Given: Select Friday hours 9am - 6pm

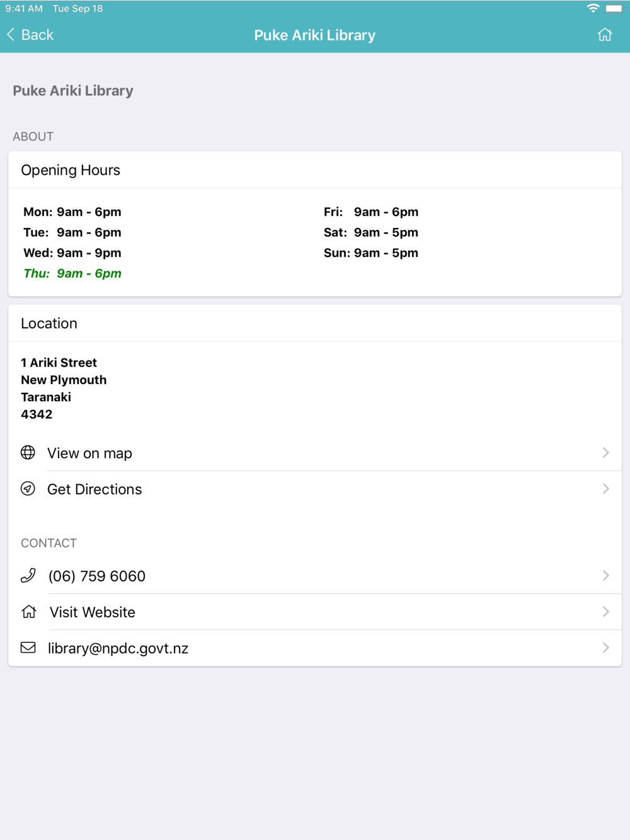Looking at the screenshot, I should click(371, 212).
